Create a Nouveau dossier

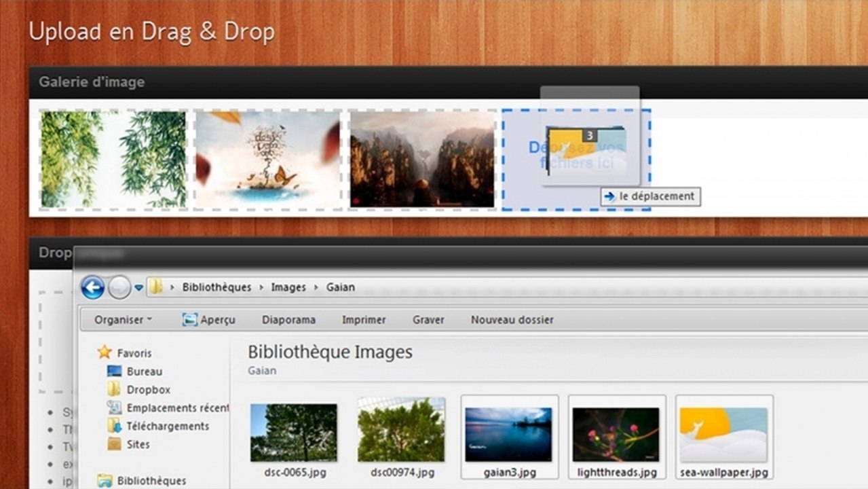coord(512,320)
